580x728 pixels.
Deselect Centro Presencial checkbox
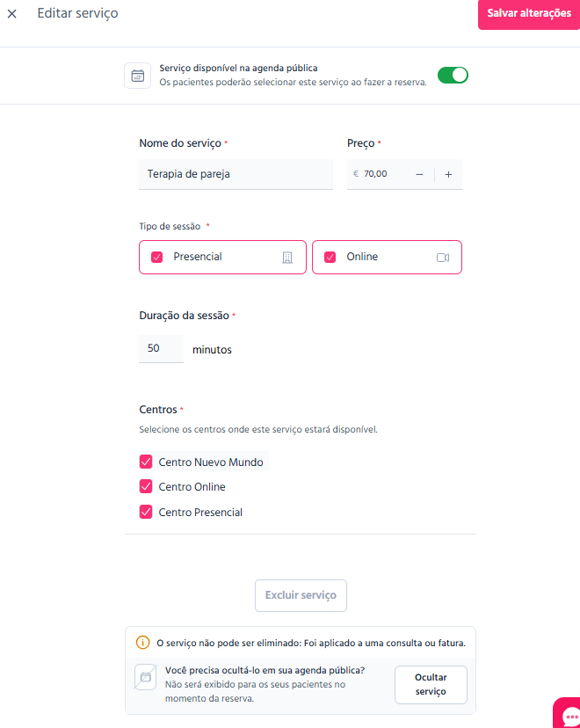tap(146, 512)
